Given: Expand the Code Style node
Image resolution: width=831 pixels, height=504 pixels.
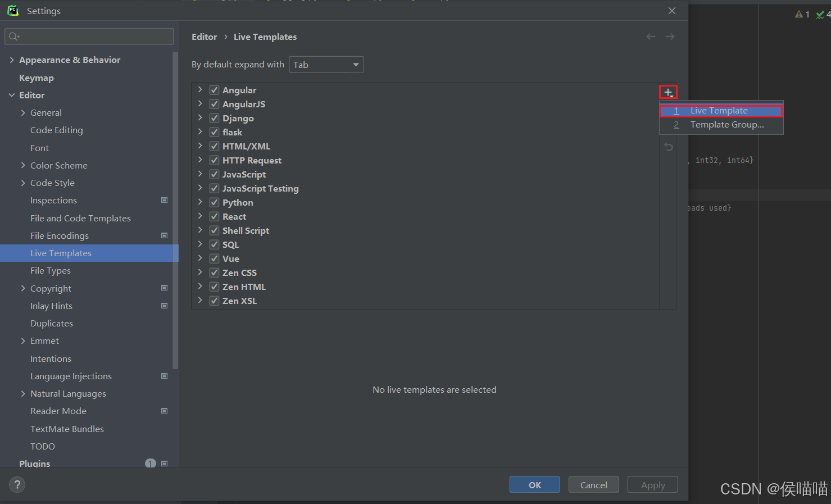Looking at the screenshot, I should click(23, 183).
